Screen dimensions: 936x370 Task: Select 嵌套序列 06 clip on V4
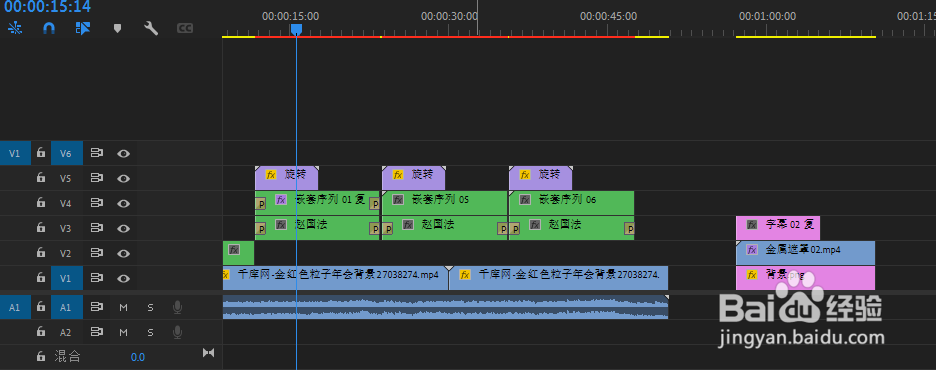click(x=571, y=203)
